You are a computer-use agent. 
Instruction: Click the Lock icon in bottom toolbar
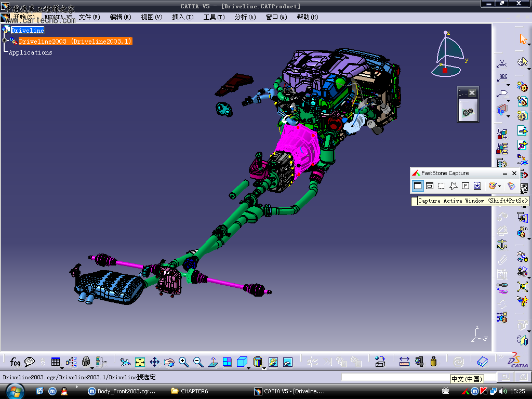[x=86, y=362]
